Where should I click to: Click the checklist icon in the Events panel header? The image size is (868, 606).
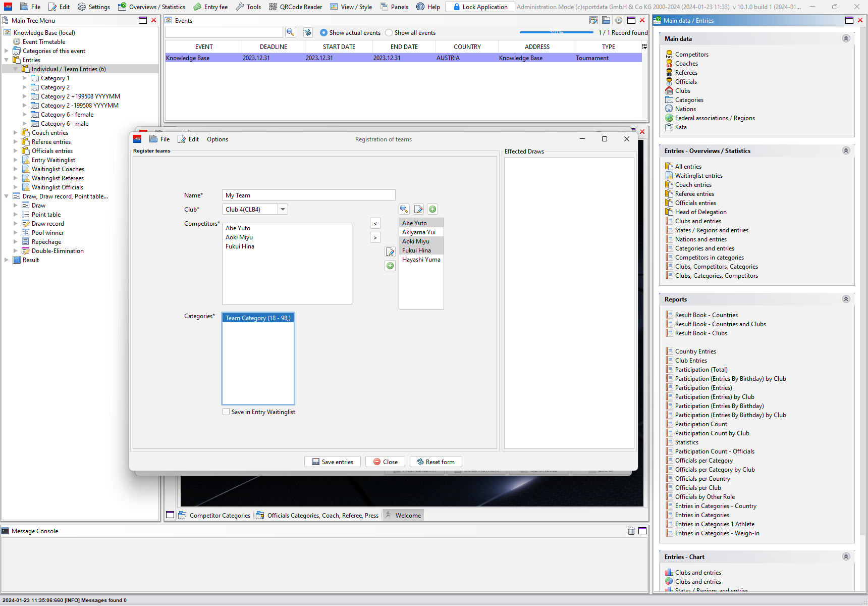[593, 20]
